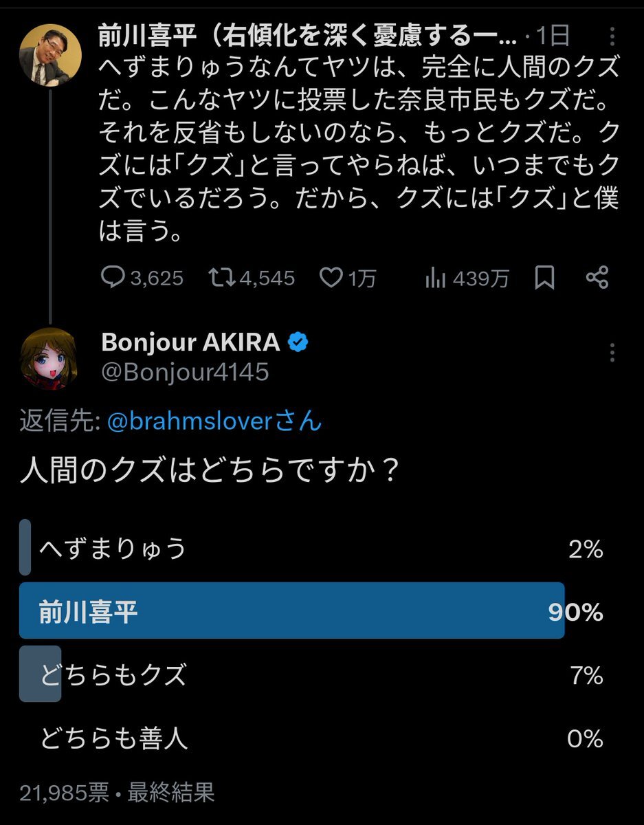Click the Bonjour AKIRA display name
The height and width of the screenshot is (825, 644).
(190, 342)
